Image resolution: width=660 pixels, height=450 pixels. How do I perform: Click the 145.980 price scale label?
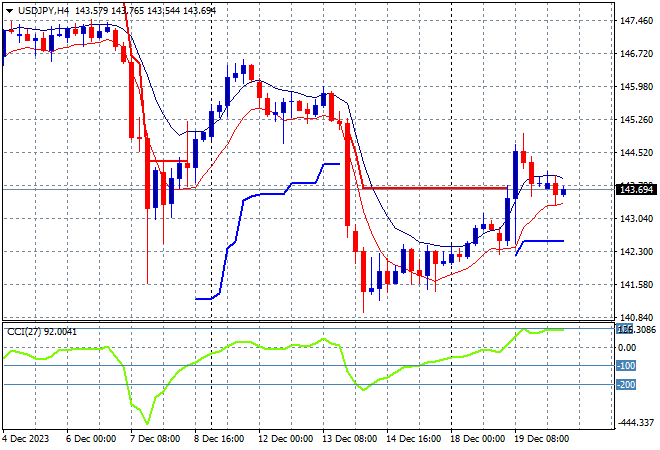click(637, 87)
